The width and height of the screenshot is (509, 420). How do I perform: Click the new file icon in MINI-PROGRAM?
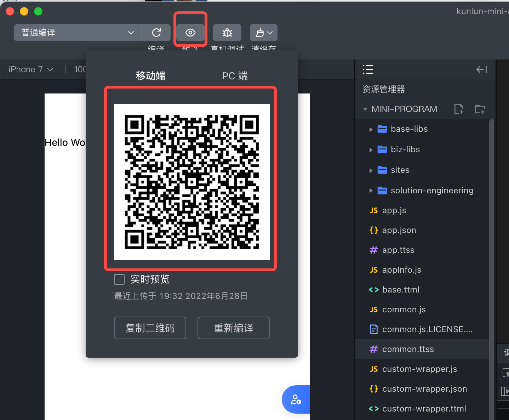tap(459, 109)
